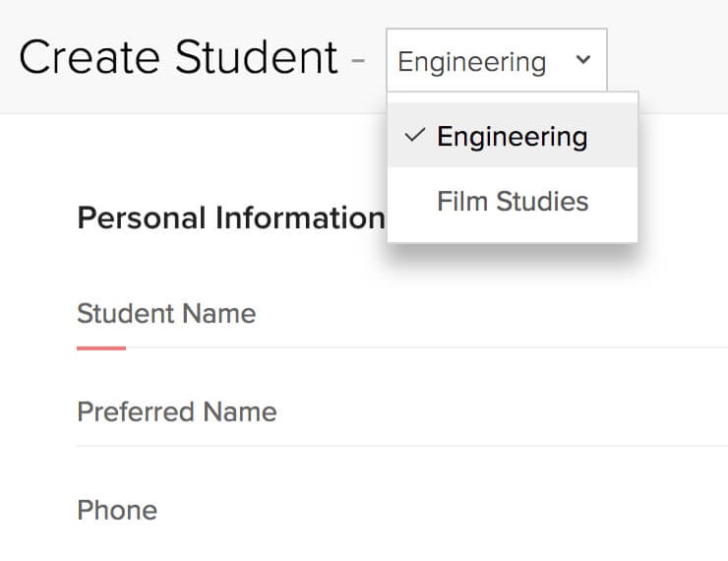Click the Personal Information section heading
Screen dimensions: 728x561
click(x=231, y=218)
